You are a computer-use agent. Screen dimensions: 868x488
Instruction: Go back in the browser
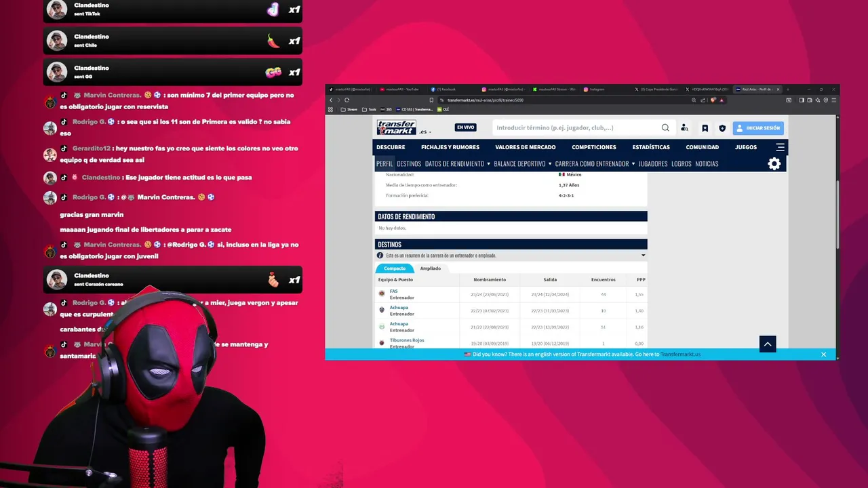(331, 100)
